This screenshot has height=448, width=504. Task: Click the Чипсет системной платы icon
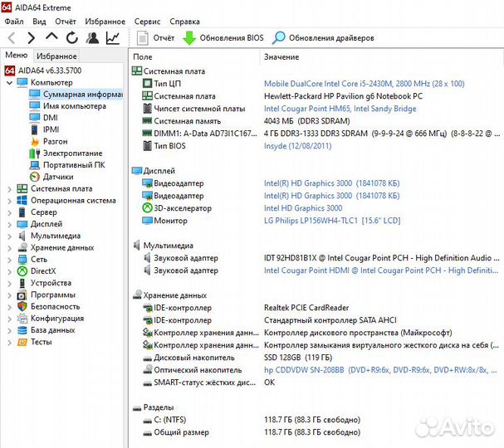pyautogui.click(x=147, y=109)
